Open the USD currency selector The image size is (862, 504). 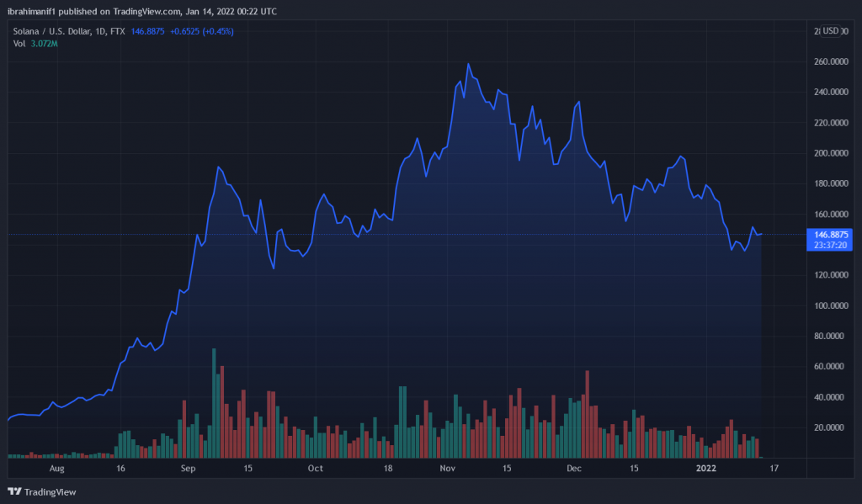click(x=831, y=31)
